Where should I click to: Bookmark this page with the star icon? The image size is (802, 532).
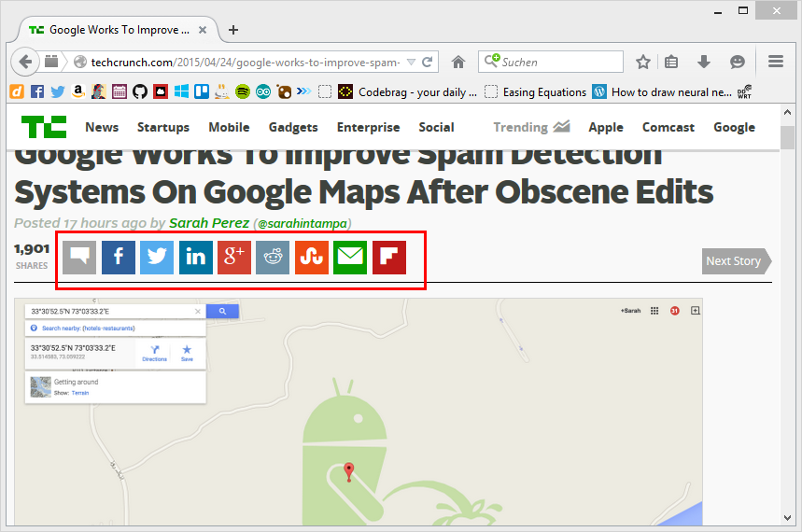click(x=643, y=62)
